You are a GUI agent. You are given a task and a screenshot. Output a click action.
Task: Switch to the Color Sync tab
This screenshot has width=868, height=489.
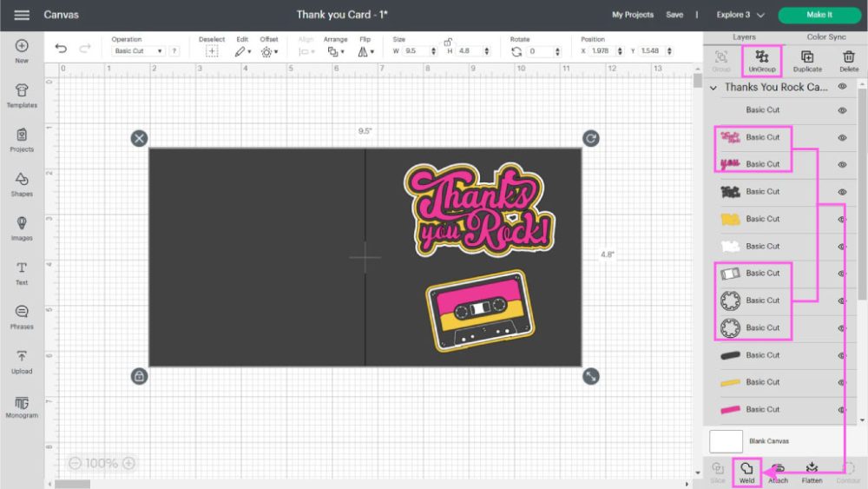click(x=825, y=37)
